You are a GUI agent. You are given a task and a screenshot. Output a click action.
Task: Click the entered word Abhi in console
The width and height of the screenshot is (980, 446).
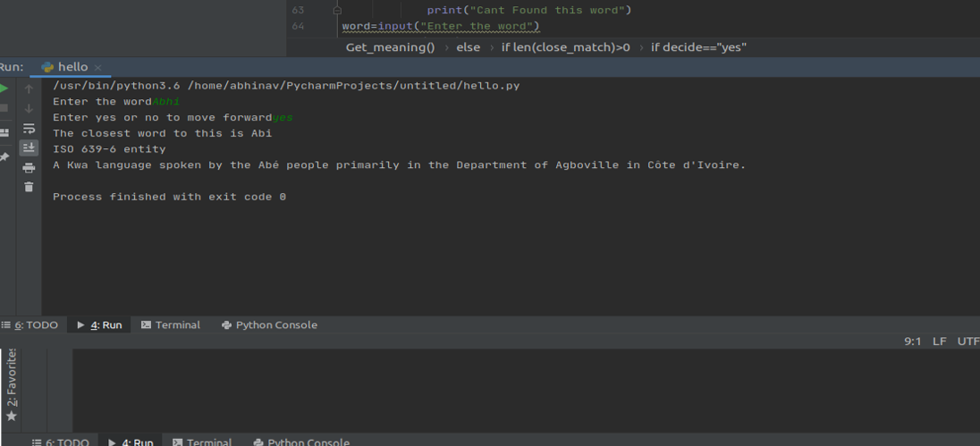coord(165,101)
